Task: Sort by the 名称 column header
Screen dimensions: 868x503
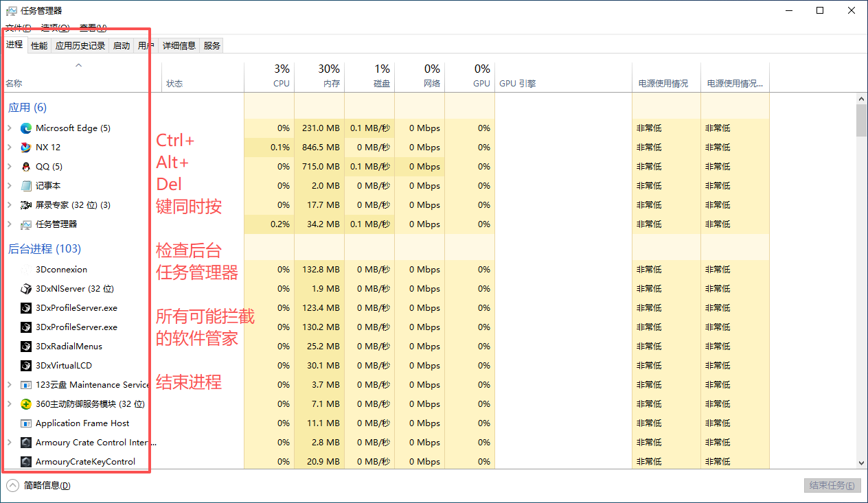Action: click(82, 77)
